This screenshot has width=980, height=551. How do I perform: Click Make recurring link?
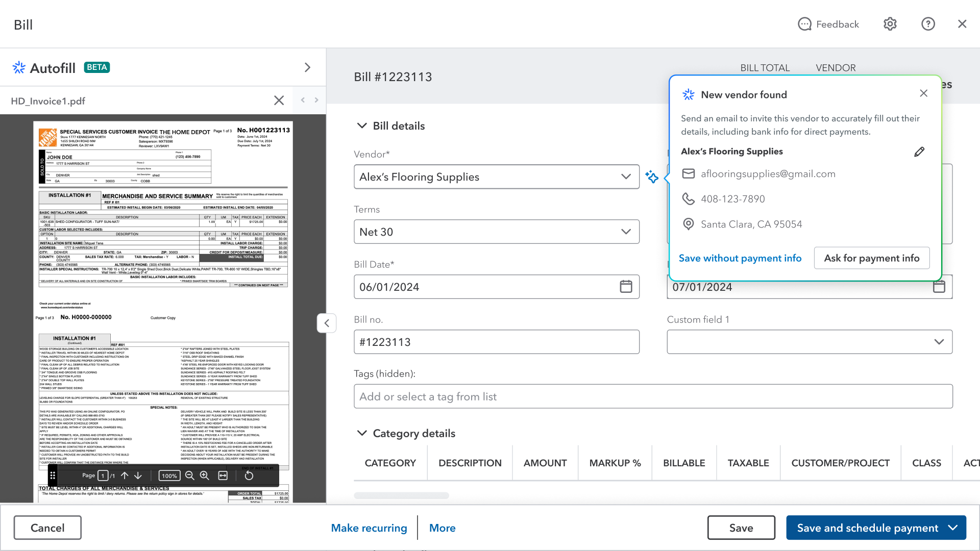click(x=369, y=528)
